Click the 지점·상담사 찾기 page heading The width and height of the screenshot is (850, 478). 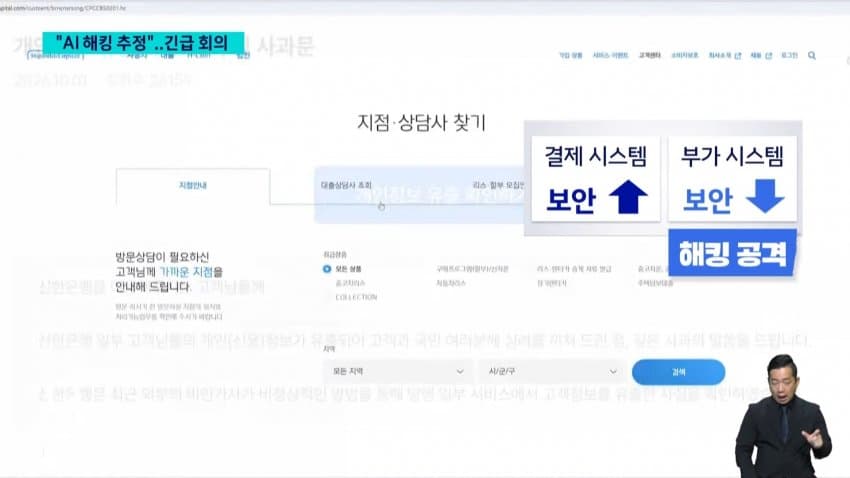click(x=421, y=122)
